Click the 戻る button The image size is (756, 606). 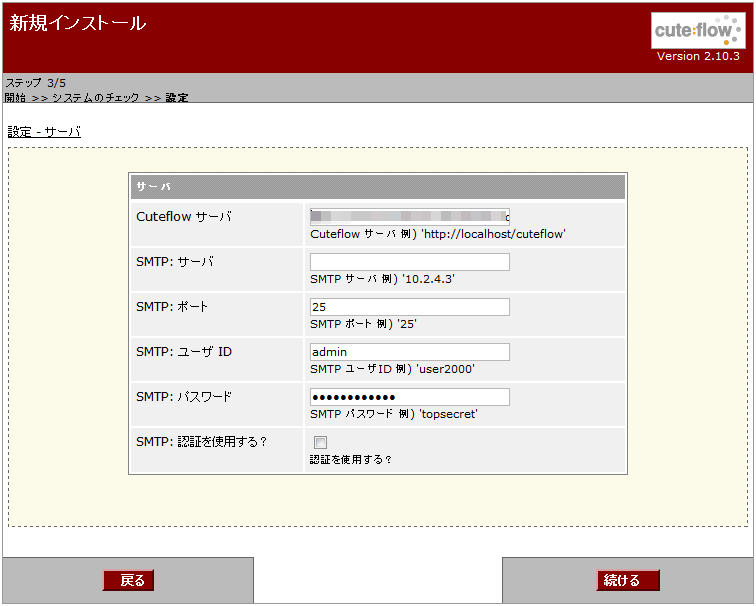128,580
